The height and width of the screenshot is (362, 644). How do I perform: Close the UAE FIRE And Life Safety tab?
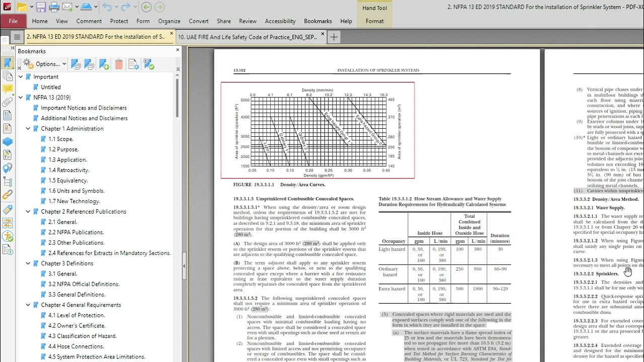[x=323, y=34]
